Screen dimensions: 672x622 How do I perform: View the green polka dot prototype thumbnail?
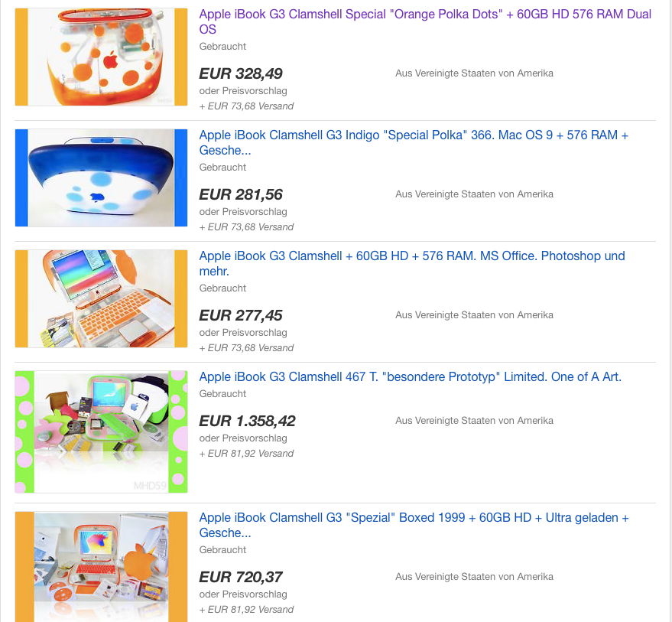101,431
